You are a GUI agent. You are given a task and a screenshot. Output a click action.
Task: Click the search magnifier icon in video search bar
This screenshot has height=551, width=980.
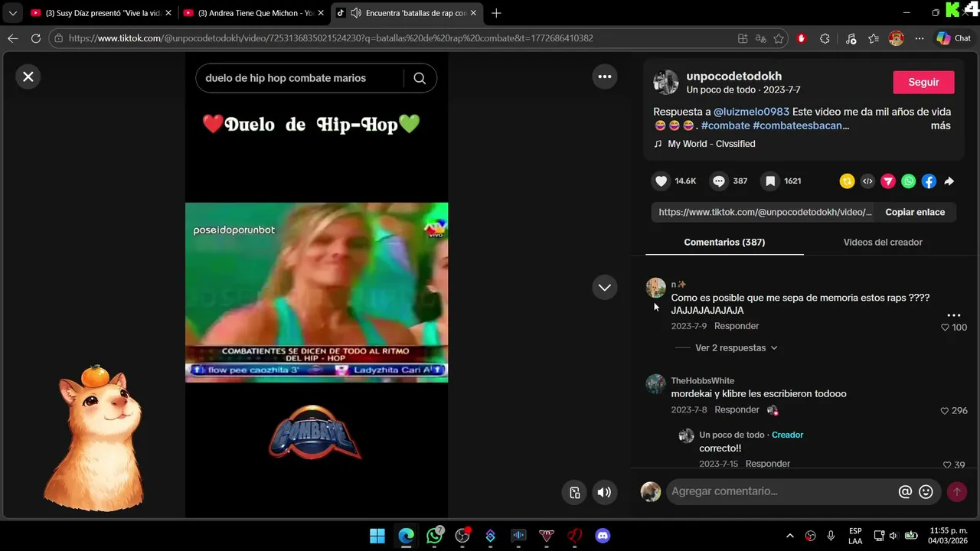[420, 78]
